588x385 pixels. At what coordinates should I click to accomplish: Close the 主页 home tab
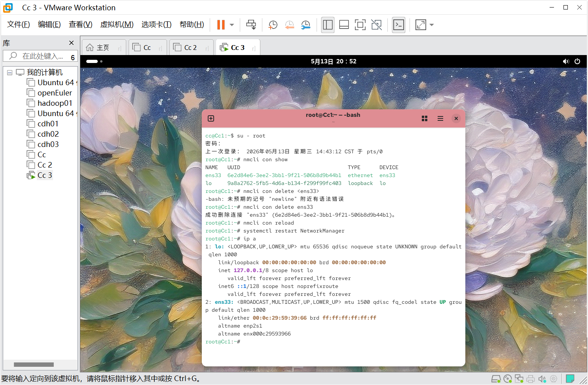tap(119, 48)
